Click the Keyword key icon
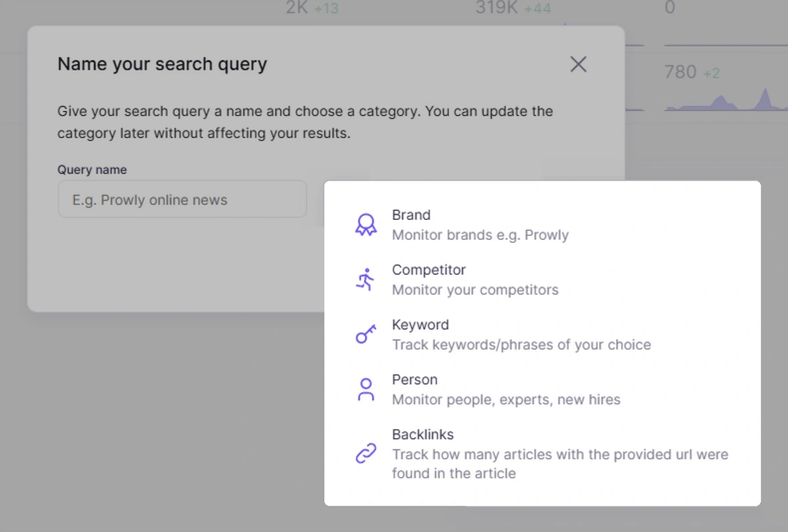Viewport: 788px width, 532px height. click(x=366, y=334)
